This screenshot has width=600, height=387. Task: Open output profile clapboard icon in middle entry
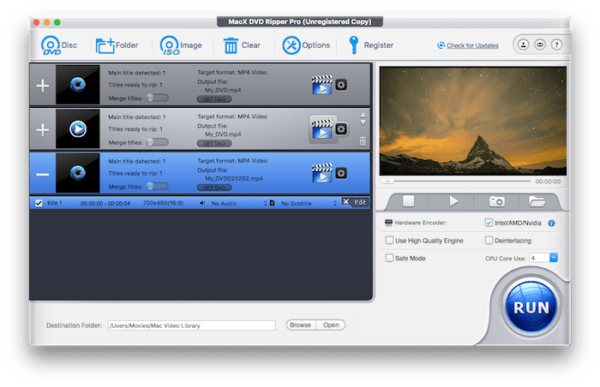[x=322, y=129]
